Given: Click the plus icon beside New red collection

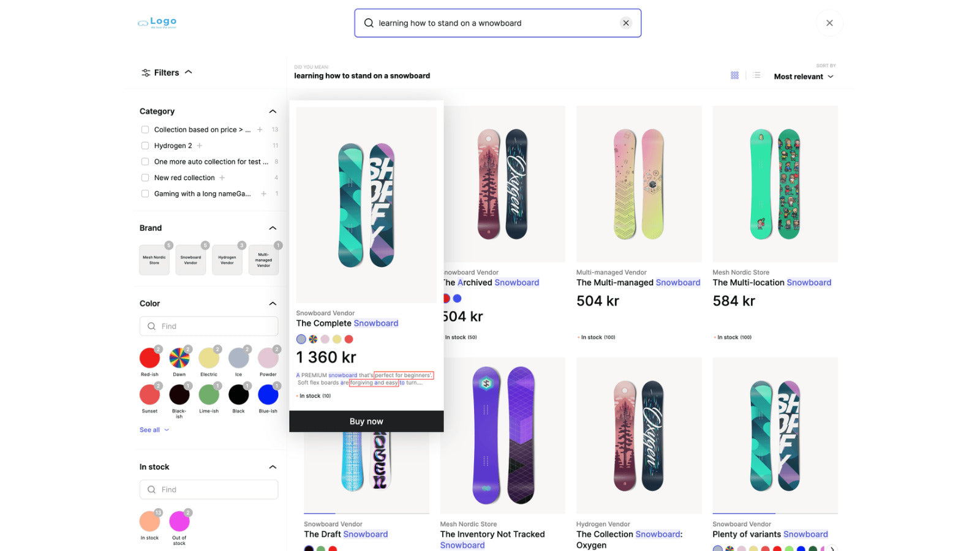Looking at the screenshot, I should 223,177.
